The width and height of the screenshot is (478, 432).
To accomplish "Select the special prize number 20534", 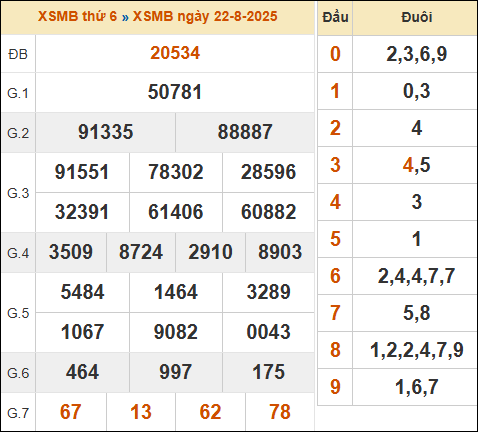I will point(175,53).
